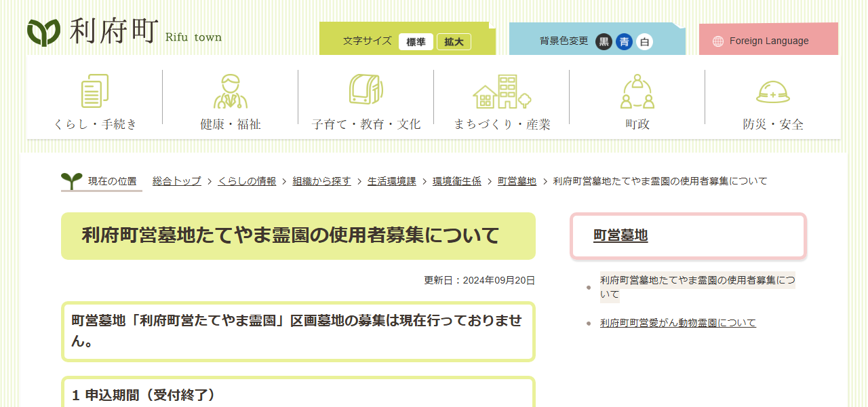This screenshot has width=868, height=407.
Task: Go to 環境衛生係 breadcrumb link
Action: coord(457,181)
